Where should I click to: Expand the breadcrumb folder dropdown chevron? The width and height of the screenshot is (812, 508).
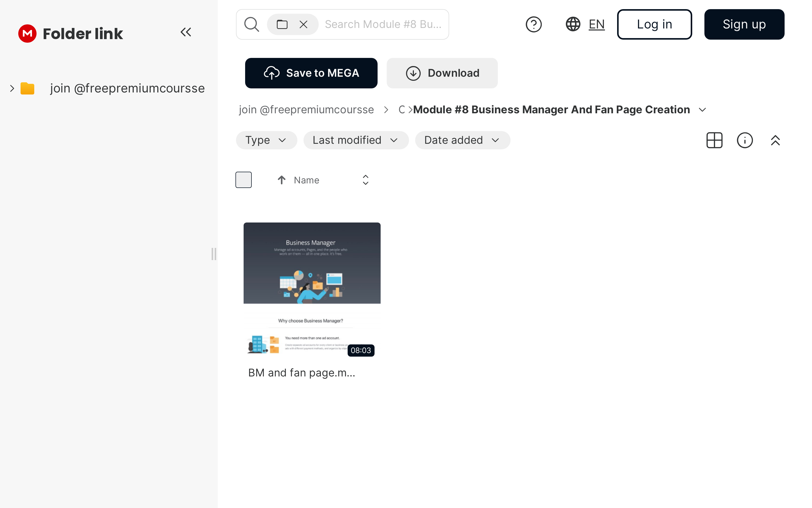click(702, 110)
